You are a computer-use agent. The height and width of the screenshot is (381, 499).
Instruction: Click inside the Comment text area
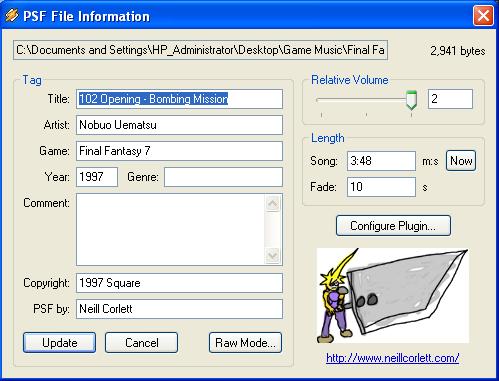171,229
